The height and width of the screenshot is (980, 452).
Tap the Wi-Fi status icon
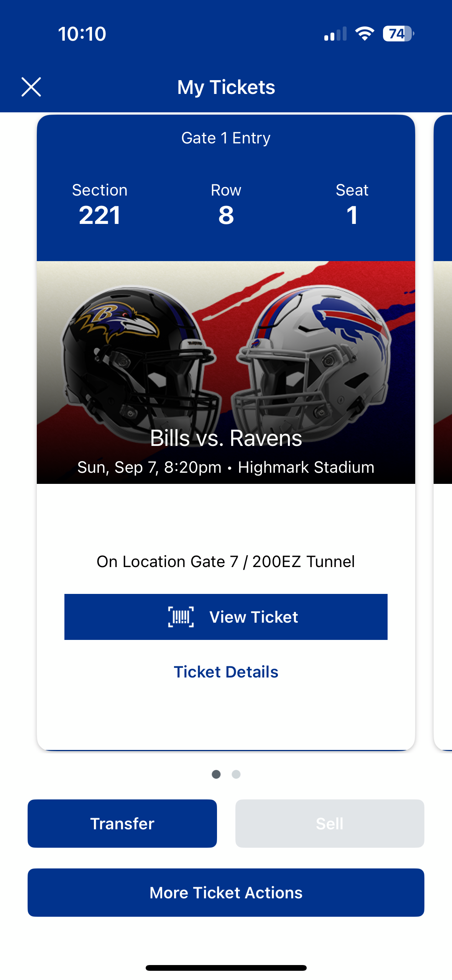click(x=365, y=34)
